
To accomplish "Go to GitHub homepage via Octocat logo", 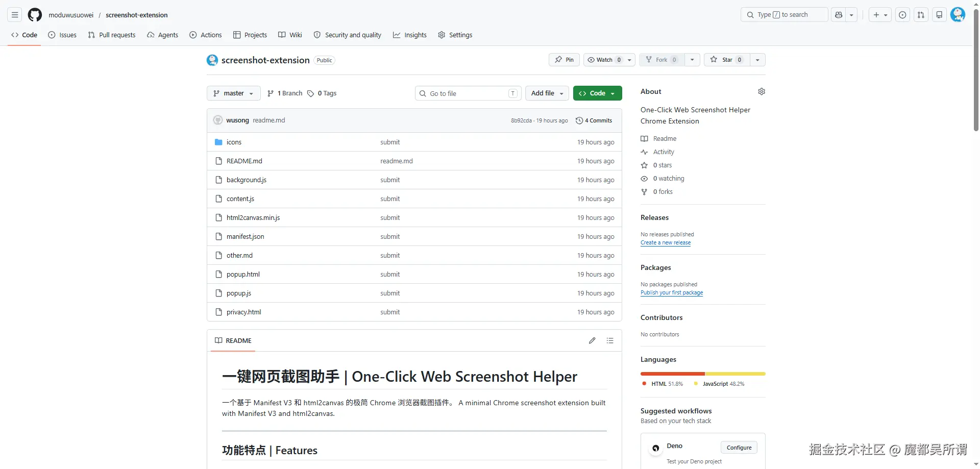I will (35, 15).
